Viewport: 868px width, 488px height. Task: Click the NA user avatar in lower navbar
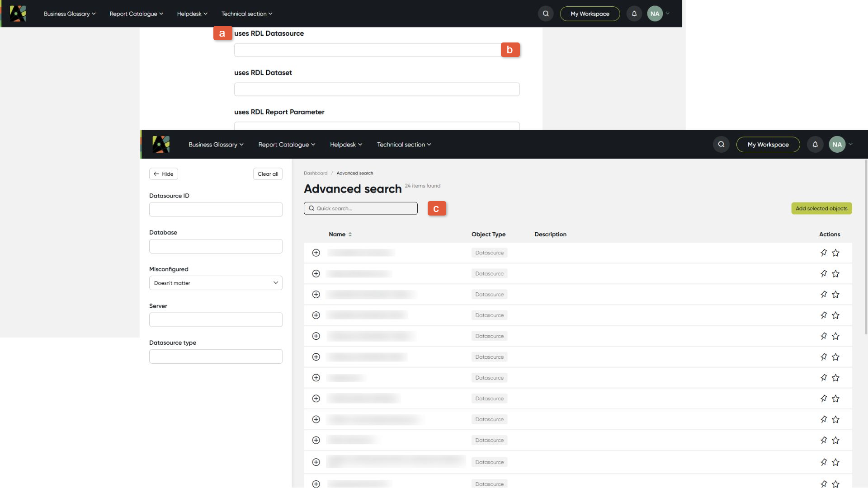click(x=837, y=145)
